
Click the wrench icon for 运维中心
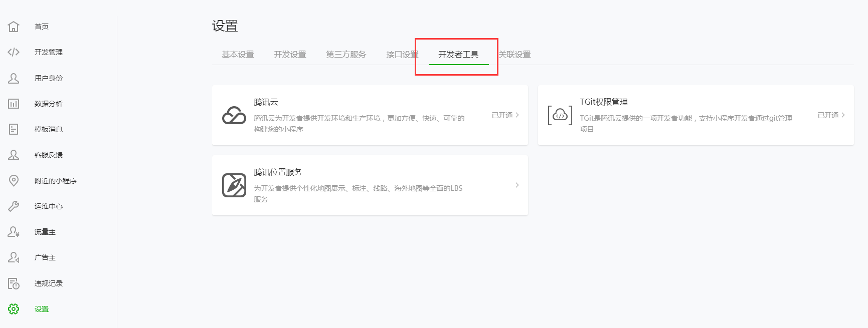coord(14,206)
